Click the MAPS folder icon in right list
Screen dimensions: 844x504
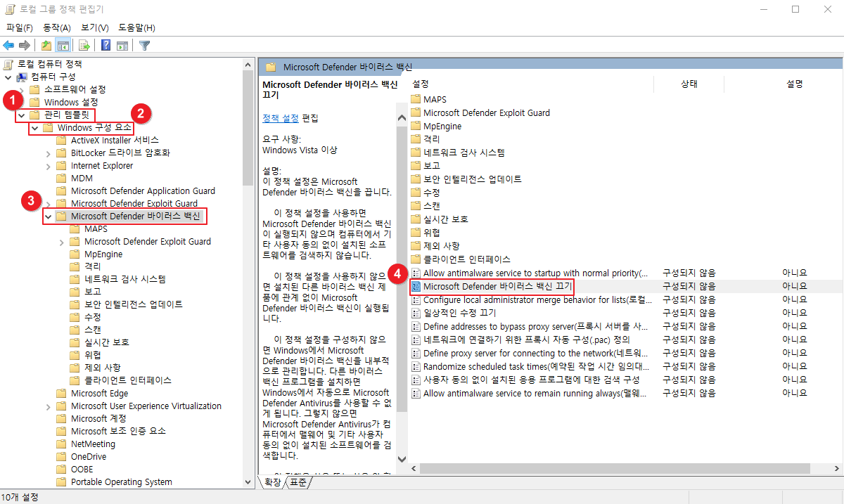point(416,99)
